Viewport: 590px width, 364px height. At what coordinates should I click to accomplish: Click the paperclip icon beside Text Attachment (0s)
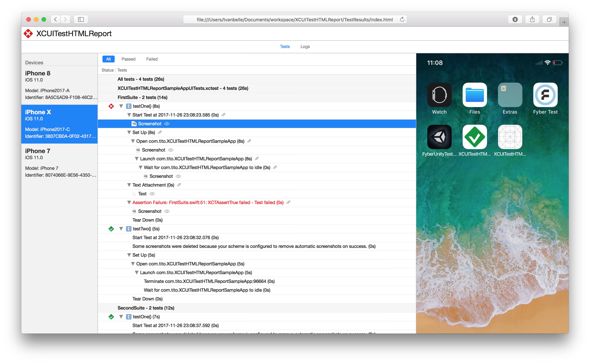pos(179,185)
